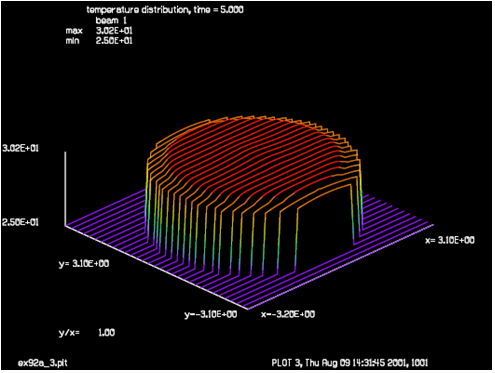
Task: Click the 'beam 1' label
Action: 111,20
